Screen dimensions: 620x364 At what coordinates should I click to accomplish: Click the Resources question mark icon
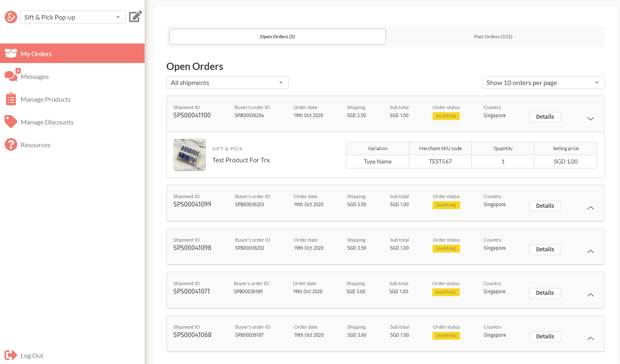11,144
